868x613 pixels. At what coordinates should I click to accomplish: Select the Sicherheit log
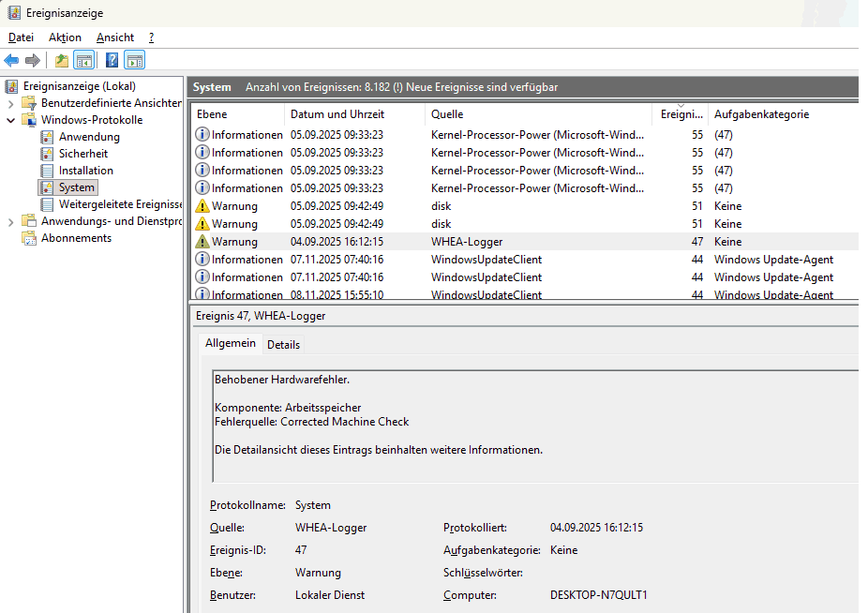tap(83, 154)
